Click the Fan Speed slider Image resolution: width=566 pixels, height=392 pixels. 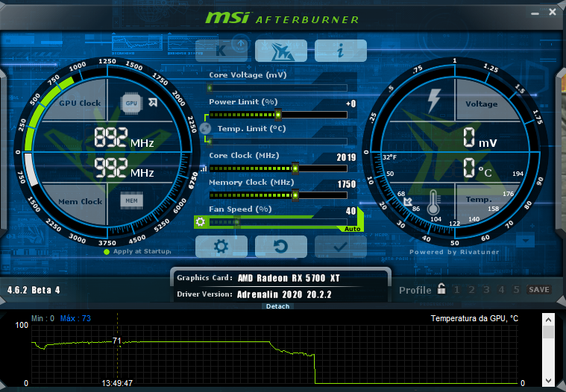278,222
